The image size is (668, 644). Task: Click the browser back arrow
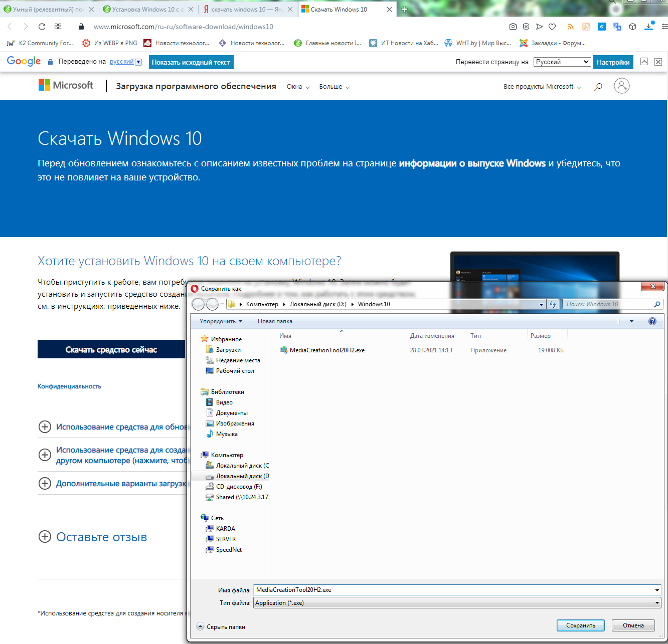pos(10,27)
